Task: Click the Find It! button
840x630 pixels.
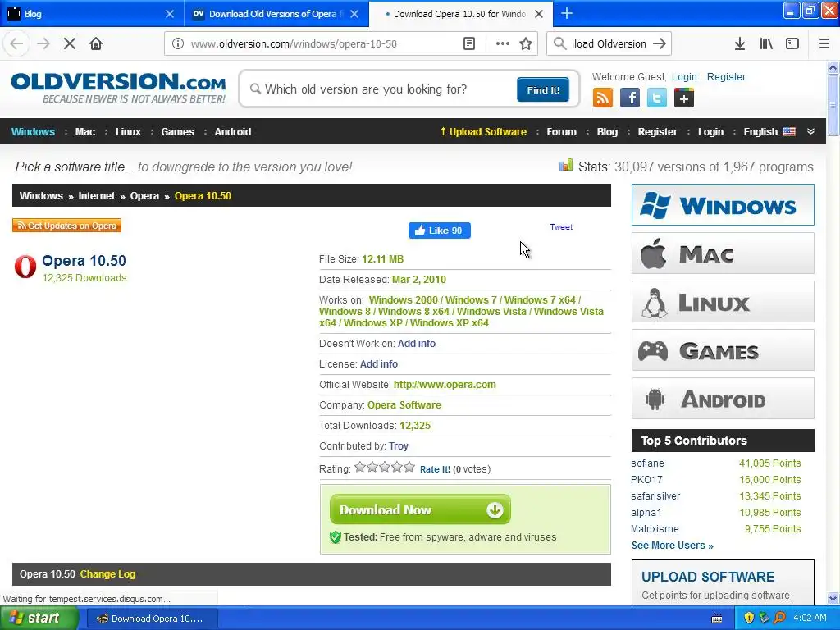Action: pos(543,90)
